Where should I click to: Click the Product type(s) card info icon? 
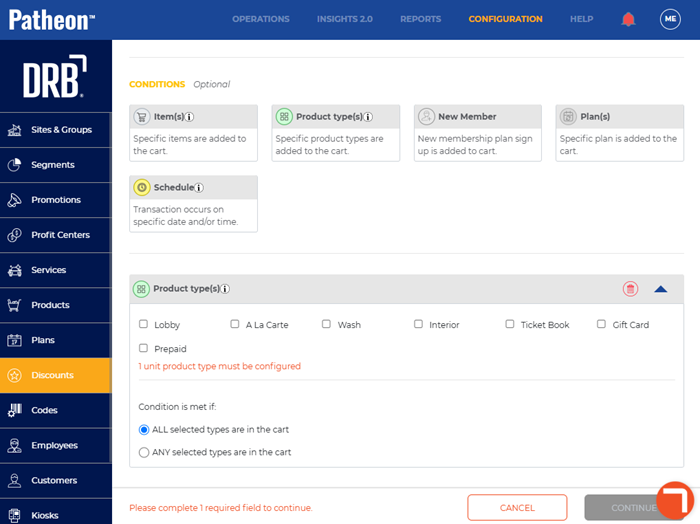[368, 117]
